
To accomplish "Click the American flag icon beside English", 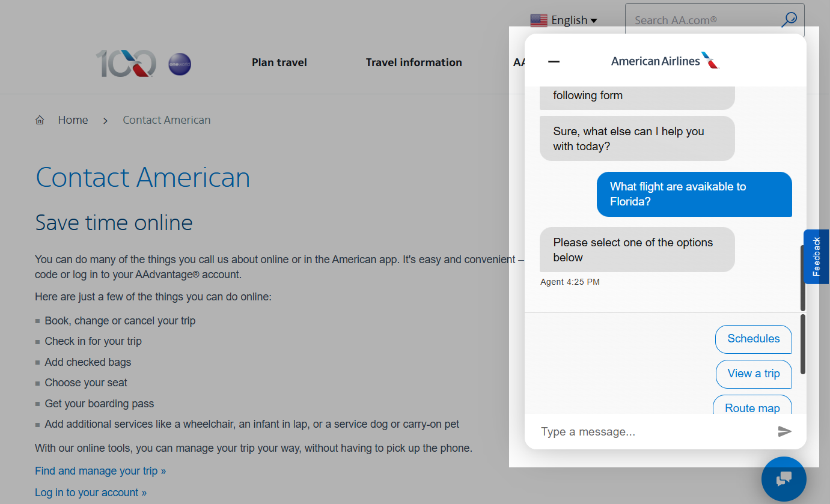I will click(539, 19).
